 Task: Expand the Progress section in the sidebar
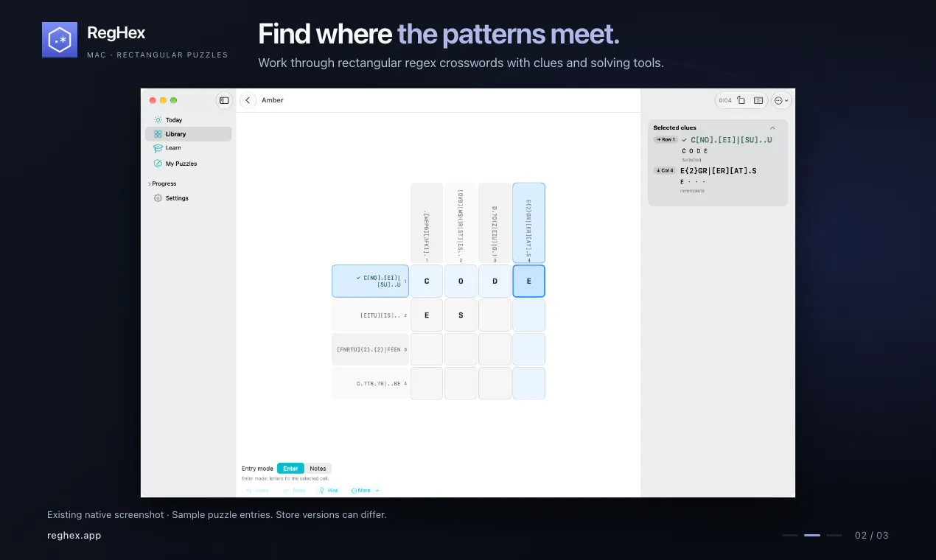163,183
